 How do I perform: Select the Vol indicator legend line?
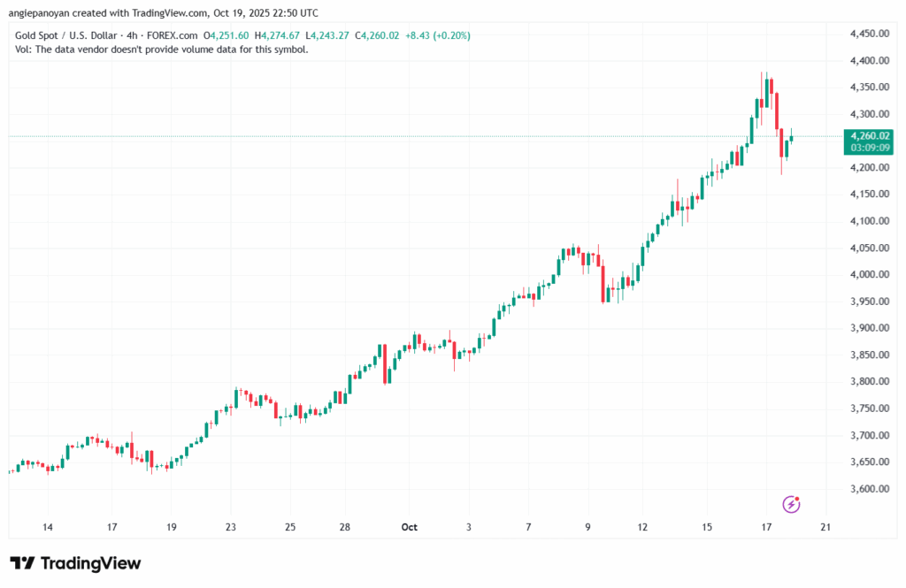(x=162, y=50)
